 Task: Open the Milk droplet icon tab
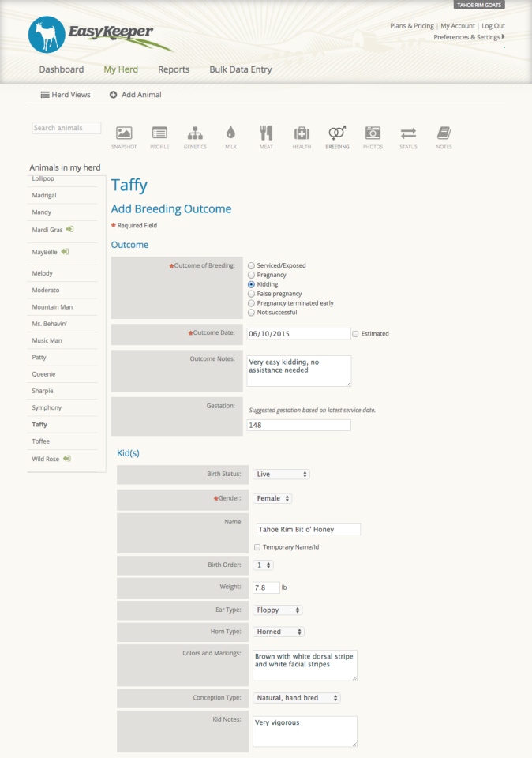(231, 137)
